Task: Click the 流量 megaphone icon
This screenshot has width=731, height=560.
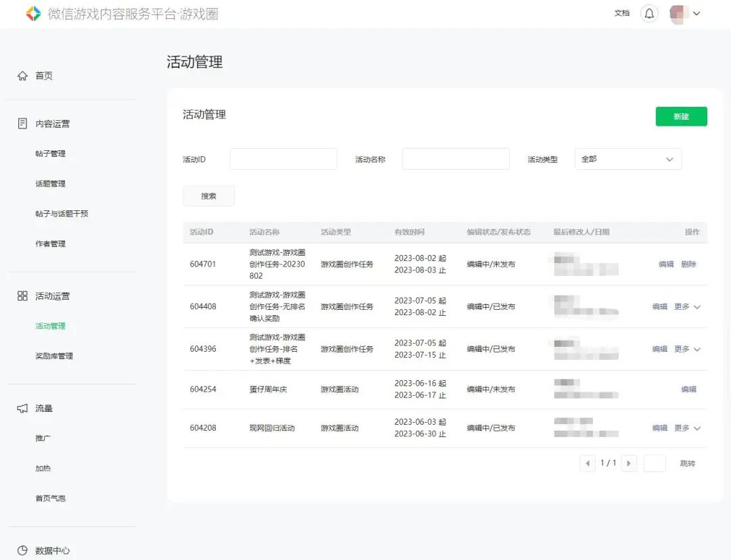Action: click(x=22, y=408)
